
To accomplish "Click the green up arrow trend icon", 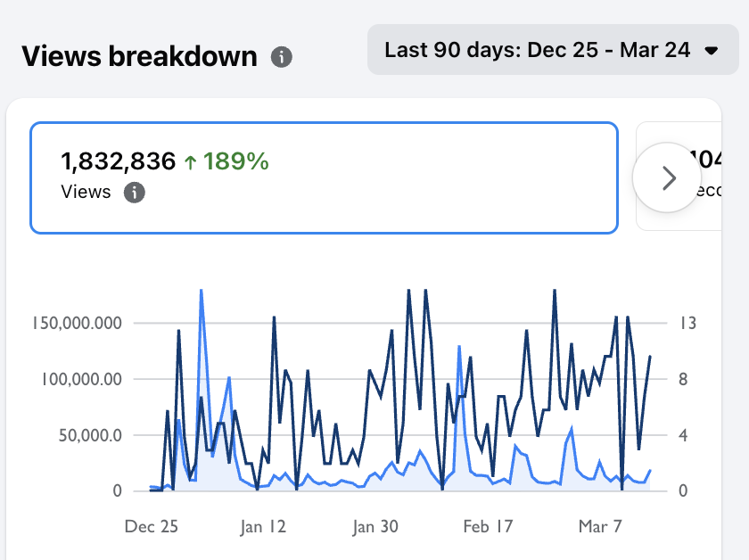I will pyautogui.click(x=190, y=161).
